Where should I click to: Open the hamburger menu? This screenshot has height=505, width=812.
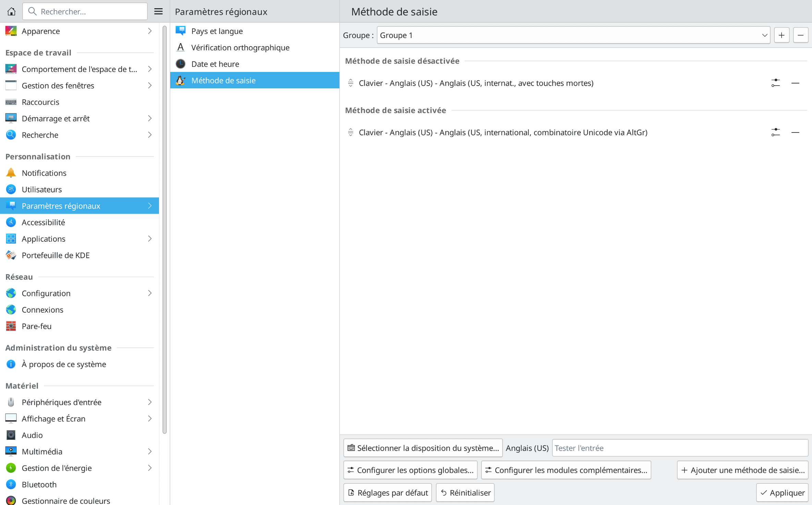[x=158, y=11]
